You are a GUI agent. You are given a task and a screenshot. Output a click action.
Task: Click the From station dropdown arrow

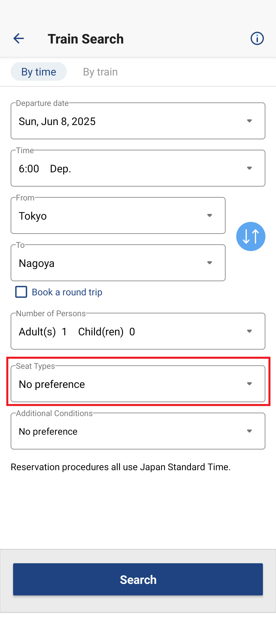point(210,216)
